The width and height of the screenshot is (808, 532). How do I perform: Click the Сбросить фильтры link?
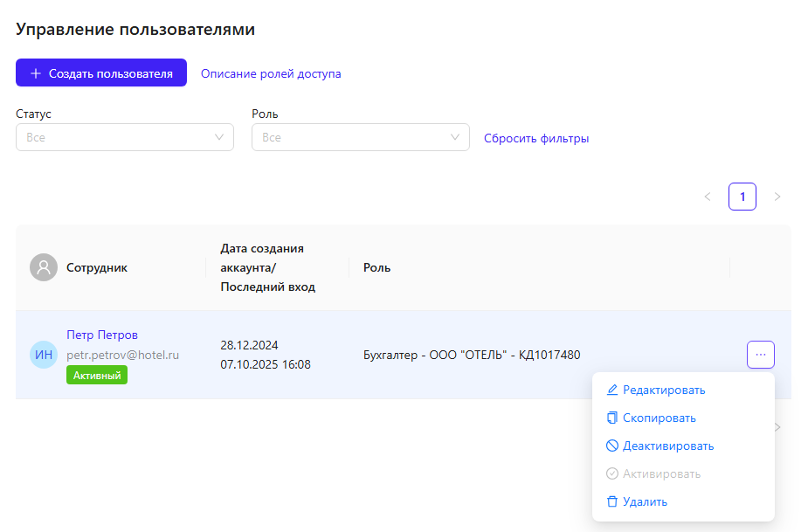[x=536, y=138]
